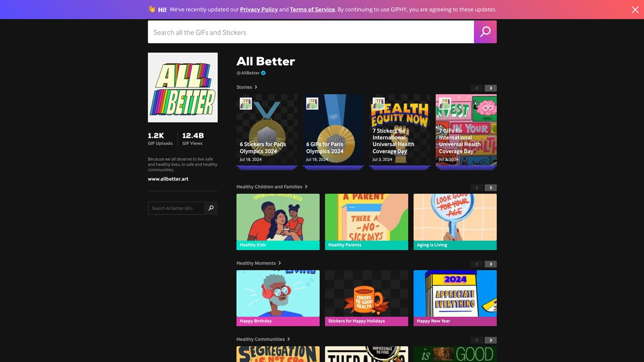The image size is (644, 362).
Task: Go back in Healthy Communities carousel
Action: tap(477, 340)
